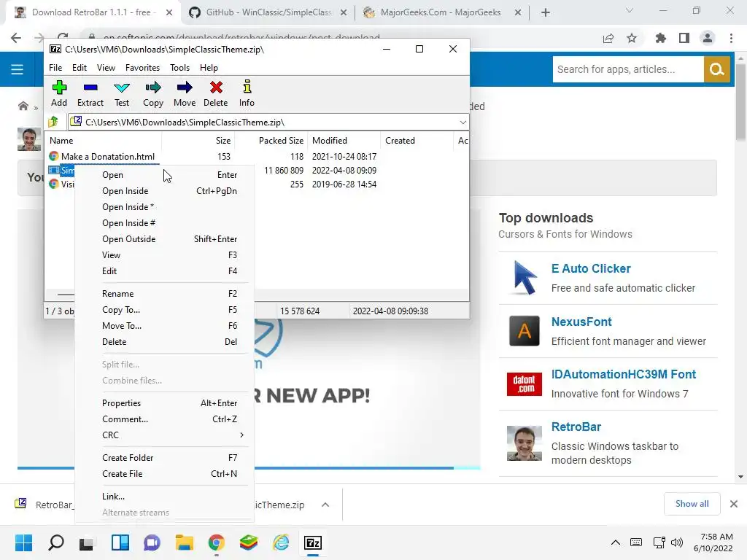747x560 pixels.
Task: Sort by the Modified column header
Action: [344, 141]
